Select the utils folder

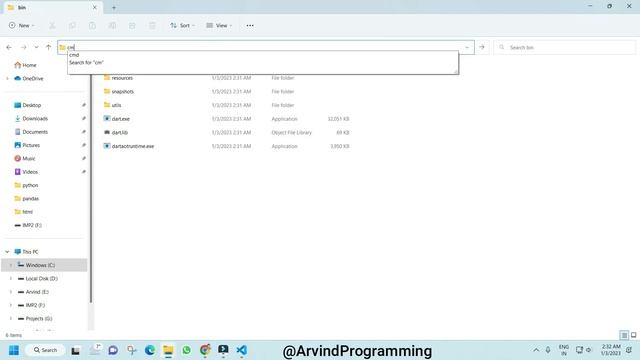click(112, 105)
